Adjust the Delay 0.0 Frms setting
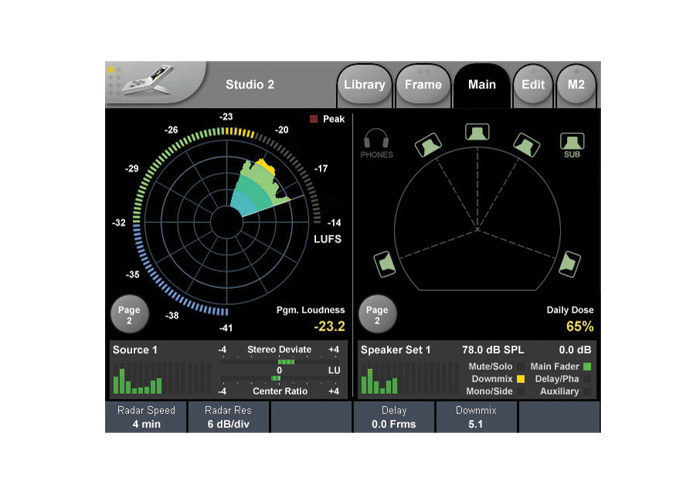 click(393, 417)
